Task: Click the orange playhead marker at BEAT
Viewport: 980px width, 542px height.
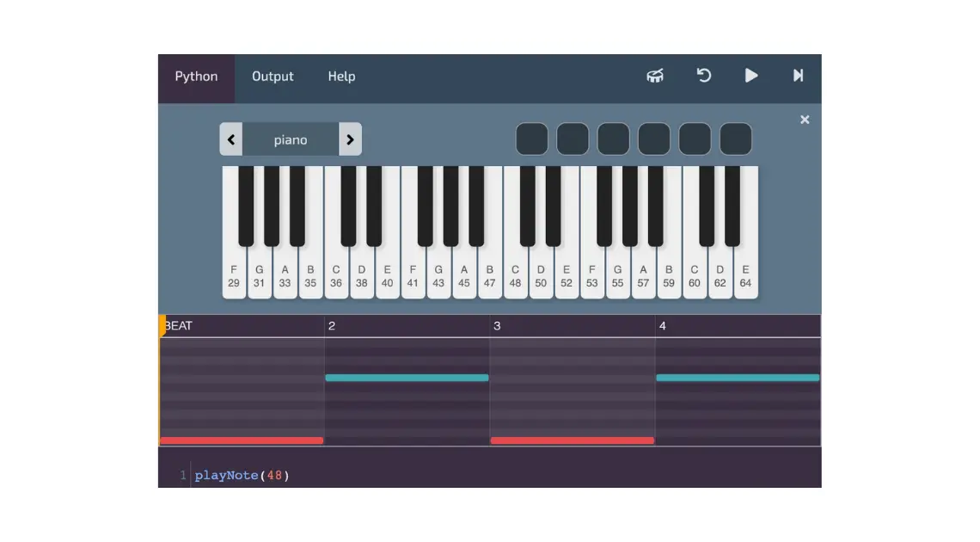Action: [162, 326]
